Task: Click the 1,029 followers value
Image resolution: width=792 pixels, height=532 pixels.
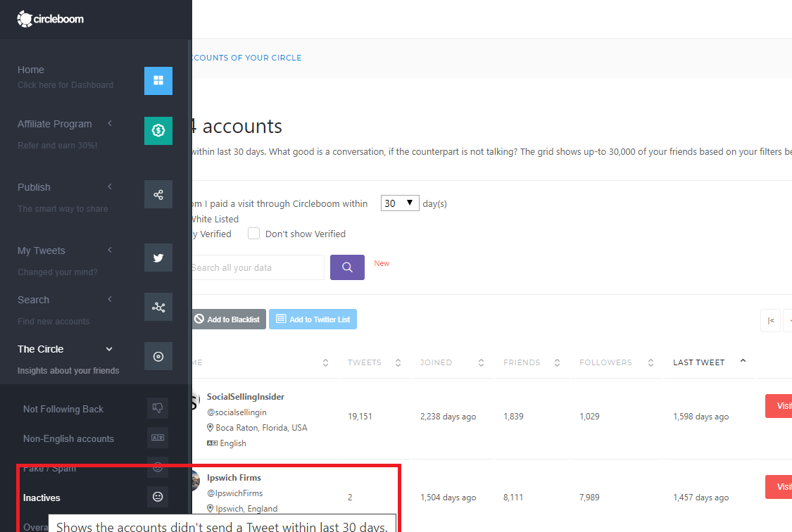Action: 589,417
